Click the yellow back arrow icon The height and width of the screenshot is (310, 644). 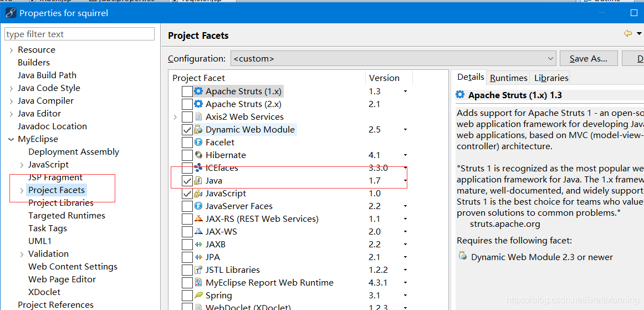click(x=627, y=34)
